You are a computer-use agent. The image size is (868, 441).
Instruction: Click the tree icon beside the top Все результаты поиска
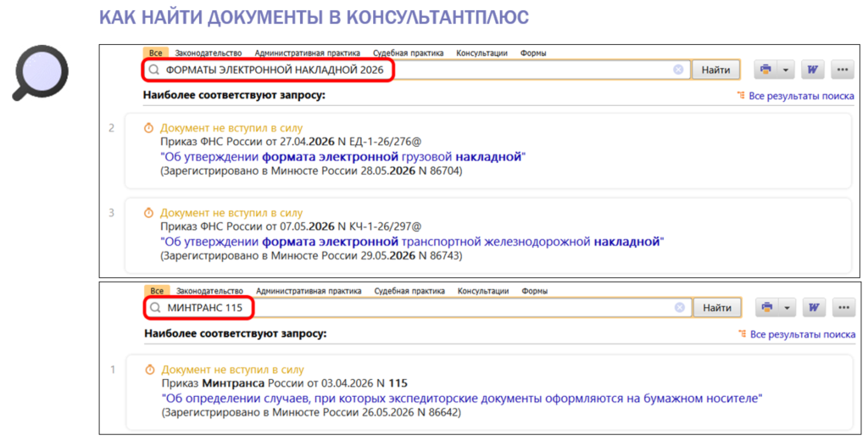[x=741, y=95]
